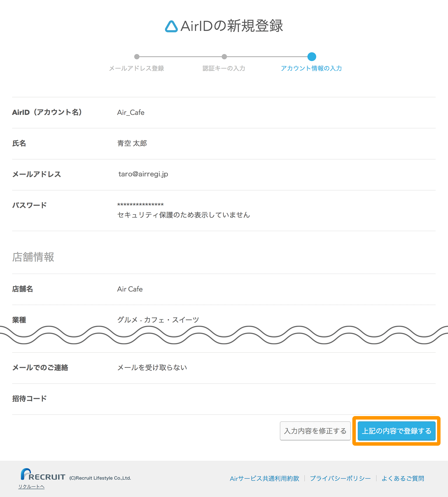Click the AirID（アカウント名） field label
The height and width of the screenshot is (497, 448).
click(47, 112)
